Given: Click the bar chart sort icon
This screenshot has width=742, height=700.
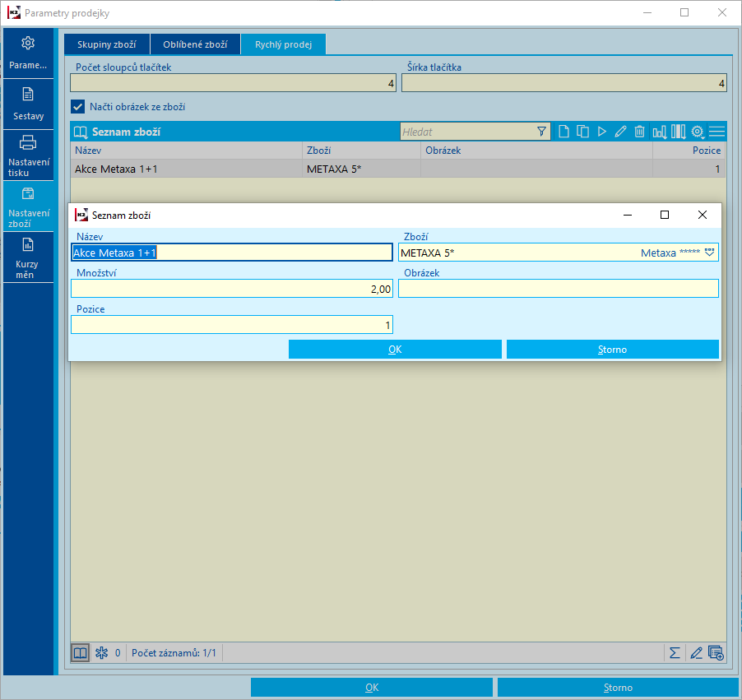Looking at the screenshot, I should [659, 132].
